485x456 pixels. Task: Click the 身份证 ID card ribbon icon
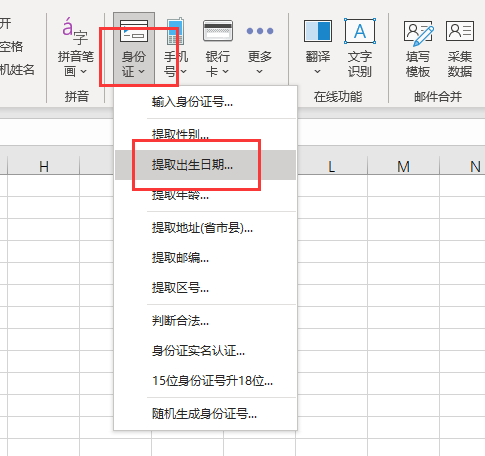[134, 31]
